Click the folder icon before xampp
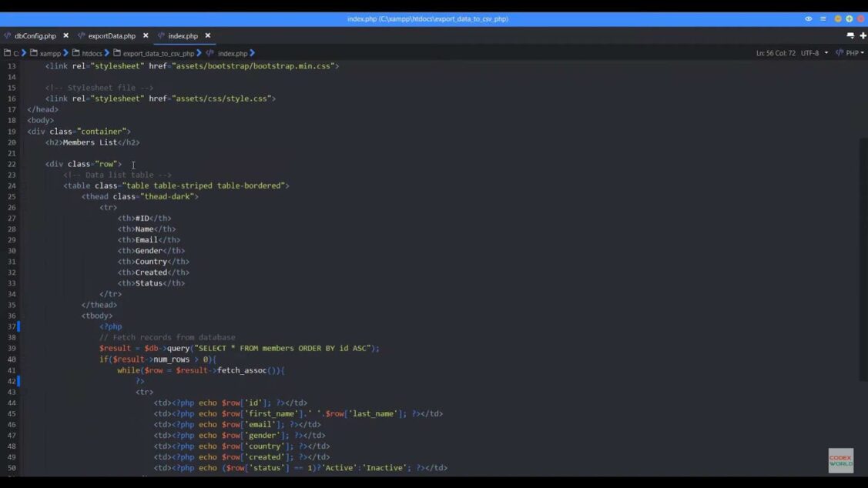Viewport: 868px width, 488px height. click(34, 53)
